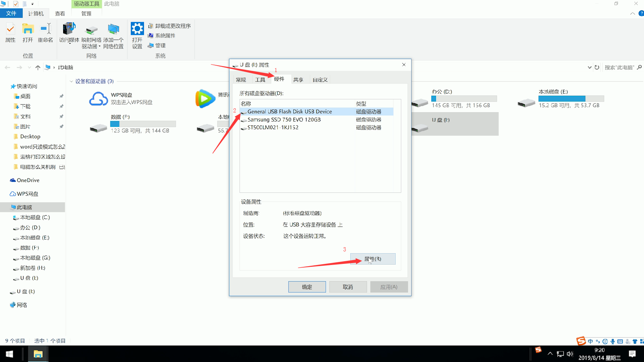
Task: Click the 名称 column header
Action: pyautogui.click(x=297, y=103)
